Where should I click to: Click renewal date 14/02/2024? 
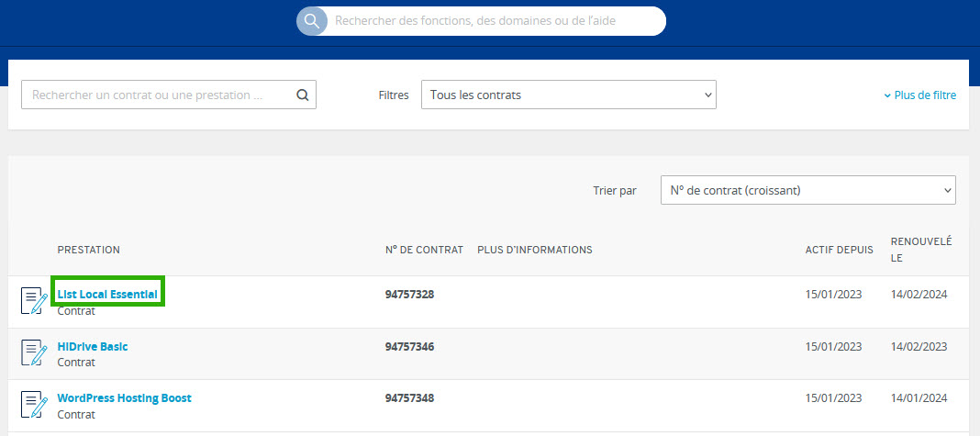(x=919, y=294)
